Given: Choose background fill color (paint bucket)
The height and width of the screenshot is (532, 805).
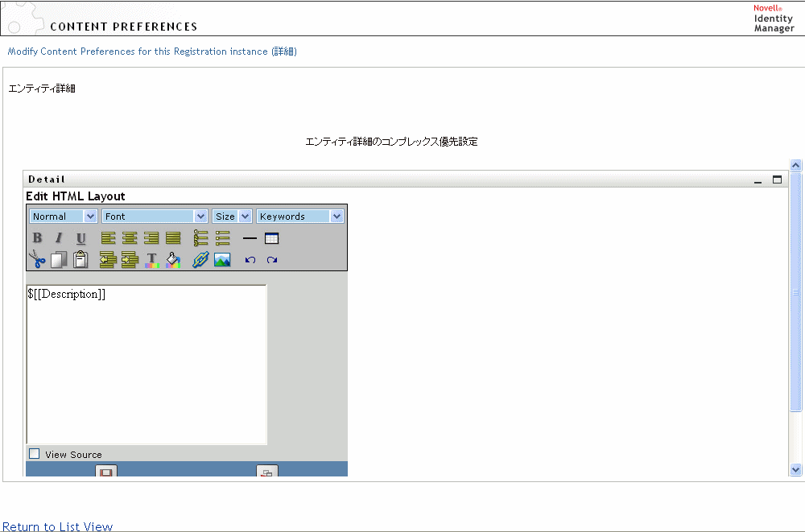Looking at the screenshot, I should tap(174, 260).
